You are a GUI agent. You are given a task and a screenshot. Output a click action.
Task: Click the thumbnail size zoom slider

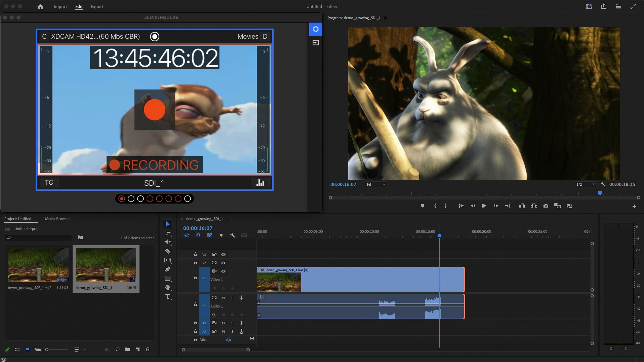click(x=47, y=350)
